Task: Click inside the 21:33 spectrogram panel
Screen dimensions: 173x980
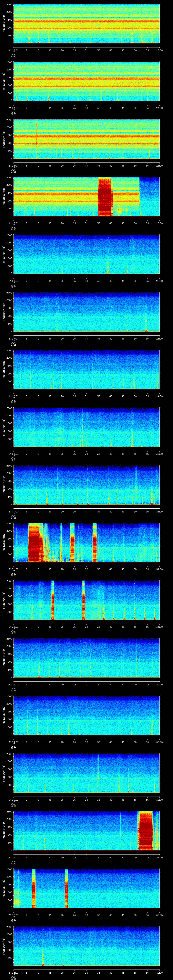Action: point(86,658)
